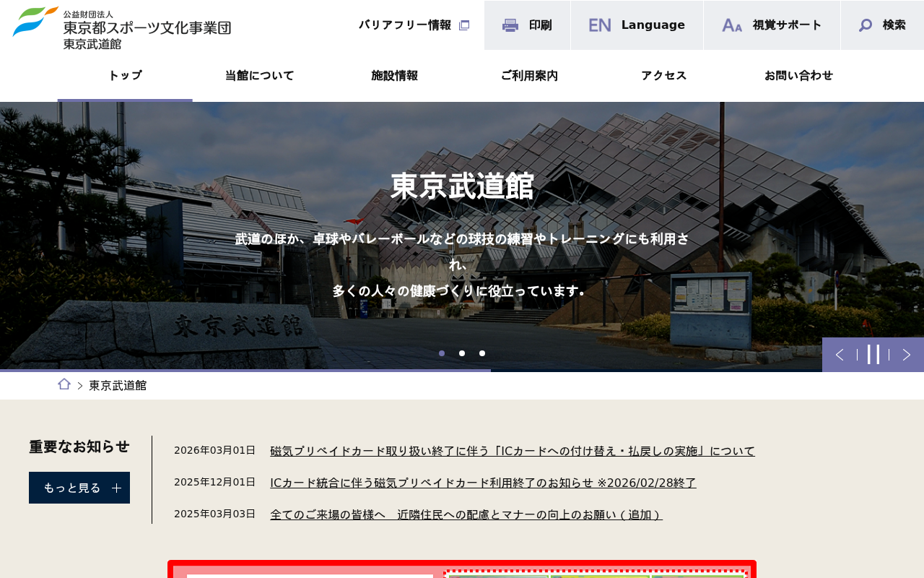Open the バリアフリー情報 link
The width and height of the screenshot is (924, 578).
(405, 25)
